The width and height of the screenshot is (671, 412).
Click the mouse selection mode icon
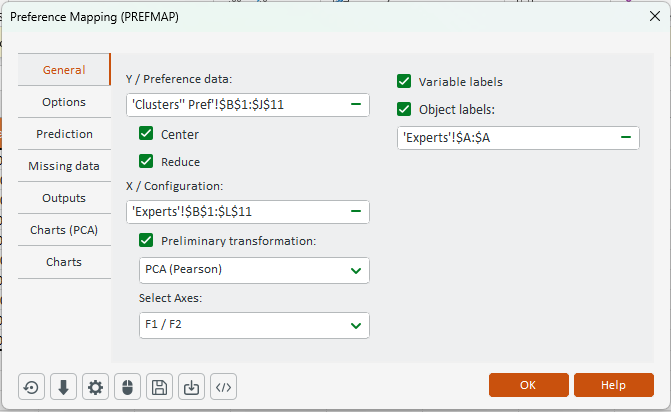tap(128, 387)
